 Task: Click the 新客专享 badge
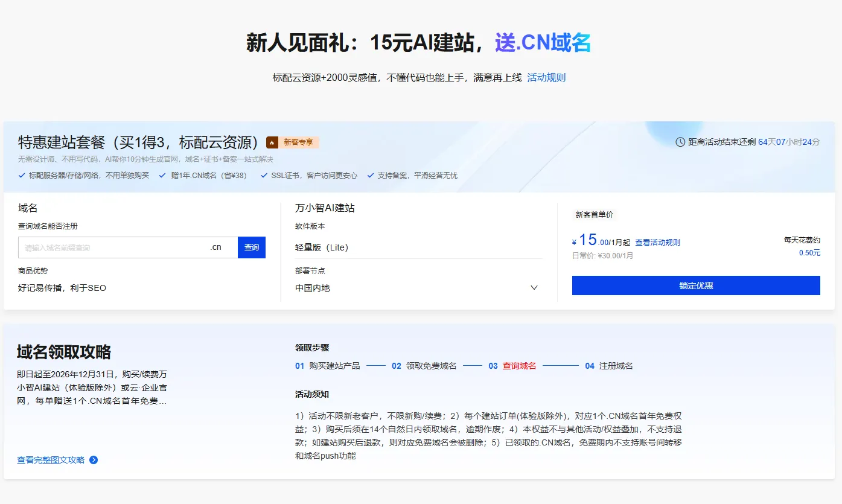(292, 142)
